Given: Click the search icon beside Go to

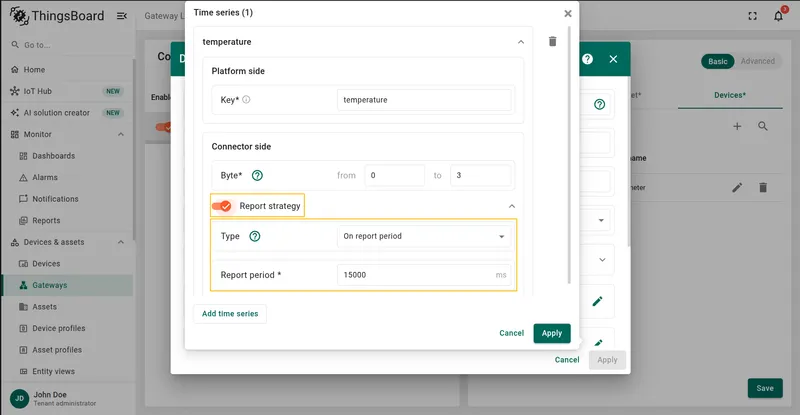Looking at the screenshot, I should [x=15, y=45].
